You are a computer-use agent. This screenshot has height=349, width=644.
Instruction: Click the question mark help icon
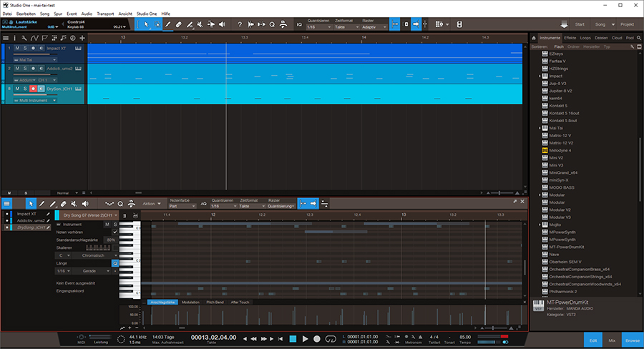(x=240, y=24)
